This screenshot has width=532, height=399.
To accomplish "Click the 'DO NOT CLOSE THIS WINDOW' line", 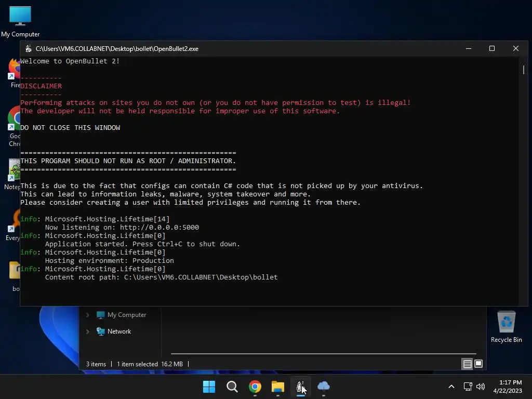I will [x=70, y=128].
